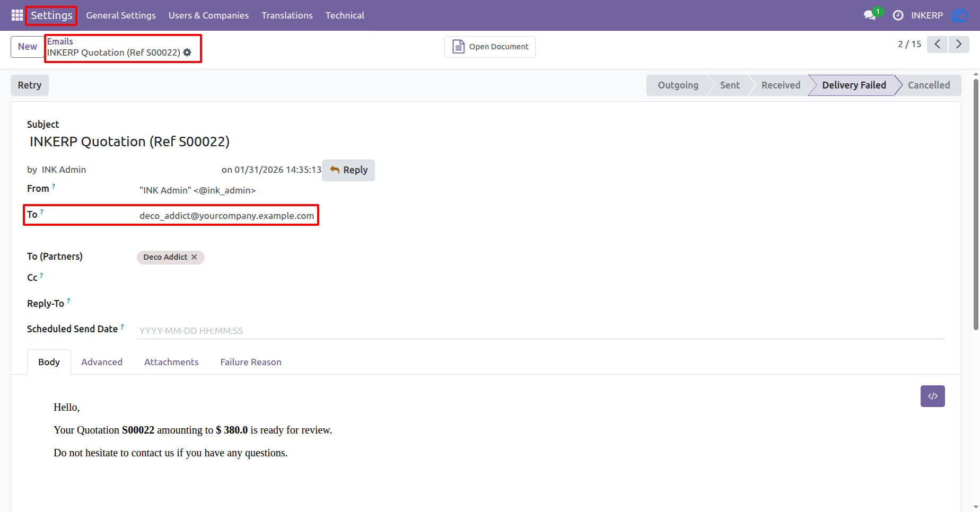Image resolution: width=980 pixels, height=512 pixels.
Task: Show help tooltip for Reply-To field
Action: 68,301
